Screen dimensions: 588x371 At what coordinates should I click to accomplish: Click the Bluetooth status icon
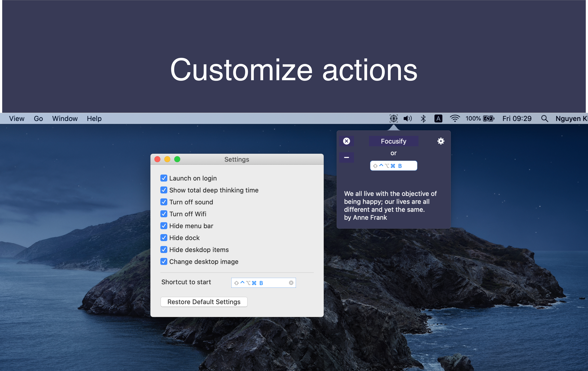(x=423, y=119)
